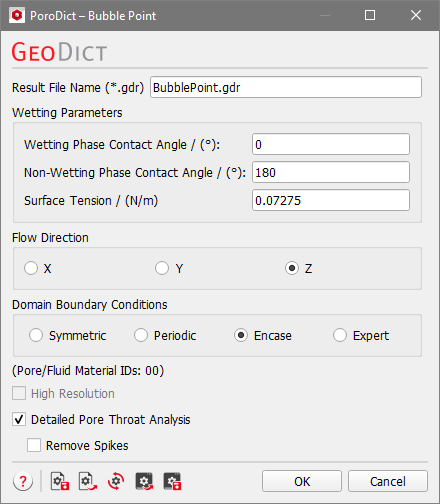Open help via the question mark icon
Image resolution: width=440 pixels, height=504 pixels.
click(x=23, y=481)
